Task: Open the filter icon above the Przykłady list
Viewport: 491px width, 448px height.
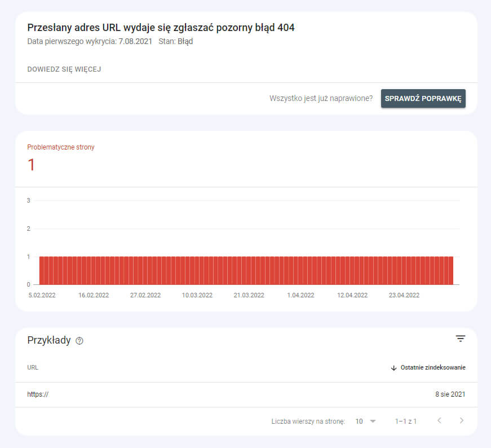Action: [x=461, y=338]
